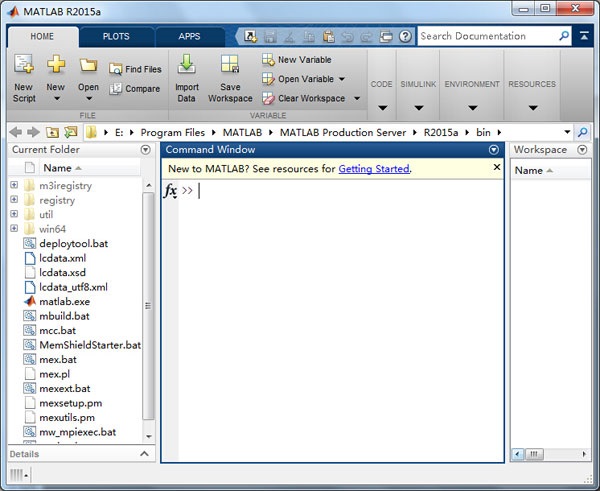Screen dimensions: 600x491
Task: Click the New plus icon
Action: coord(56,64)
